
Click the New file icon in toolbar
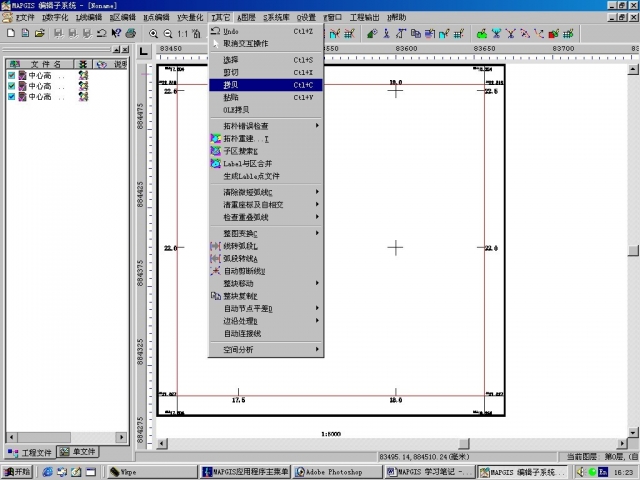pyautogui.click(x=10, y=33)
